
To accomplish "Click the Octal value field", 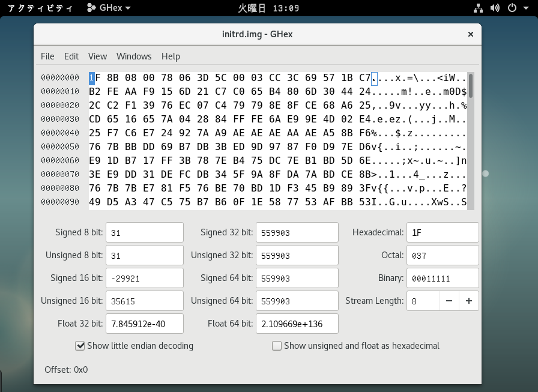I will pos(443,255).
